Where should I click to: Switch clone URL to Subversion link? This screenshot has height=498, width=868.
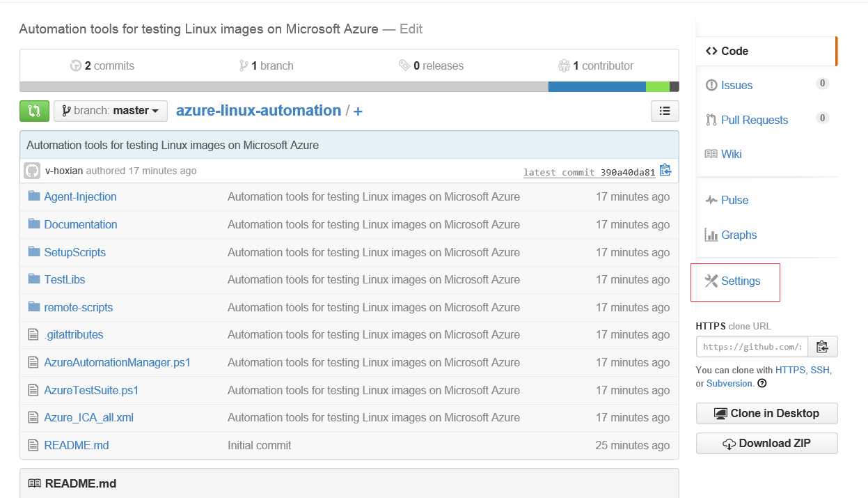pos(729,383)
